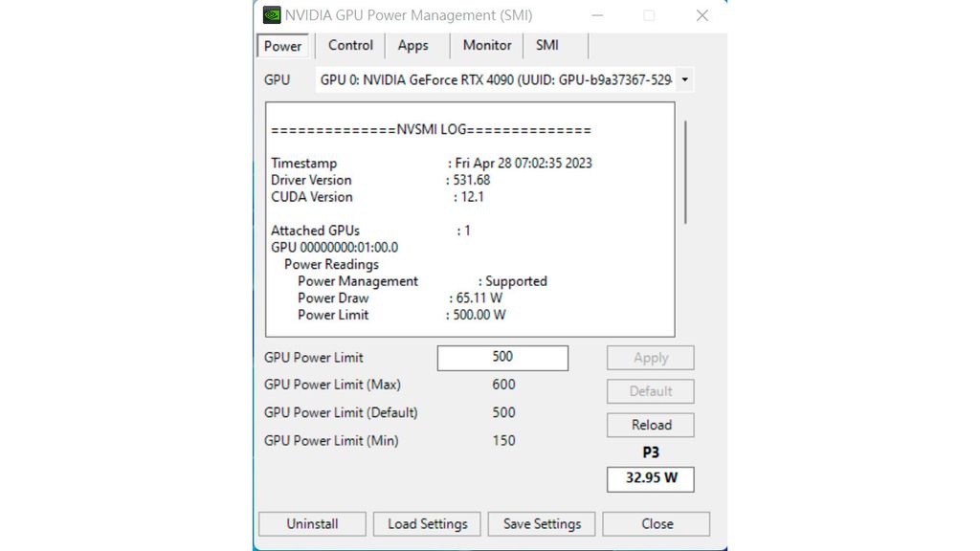Switch to the Apps tab
980x551 pixels.
[415, 45]
